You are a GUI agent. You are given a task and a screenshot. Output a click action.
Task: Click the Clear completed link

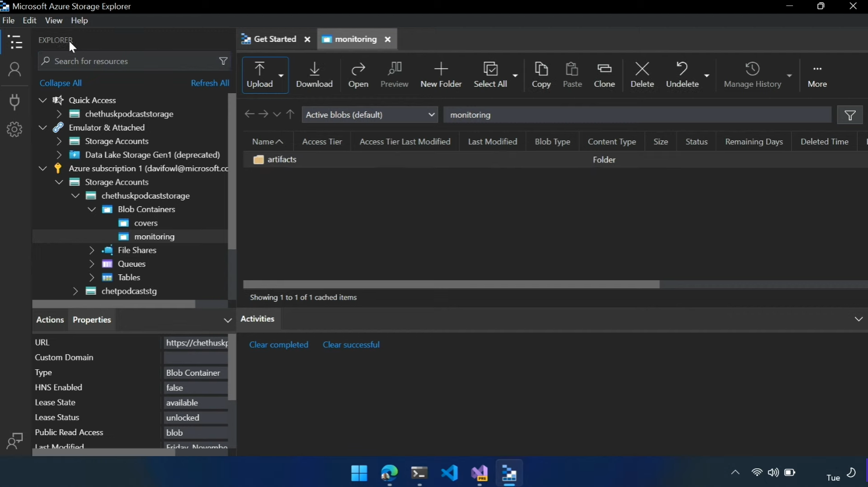(279, 345)
